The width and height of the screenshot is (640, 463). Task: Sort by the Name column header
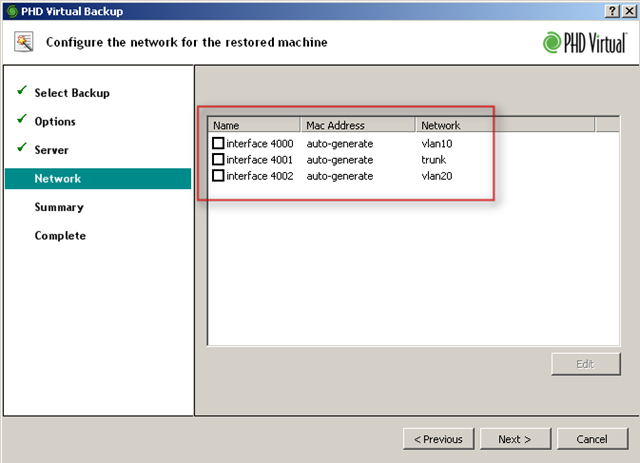click(x=254, y=126)
